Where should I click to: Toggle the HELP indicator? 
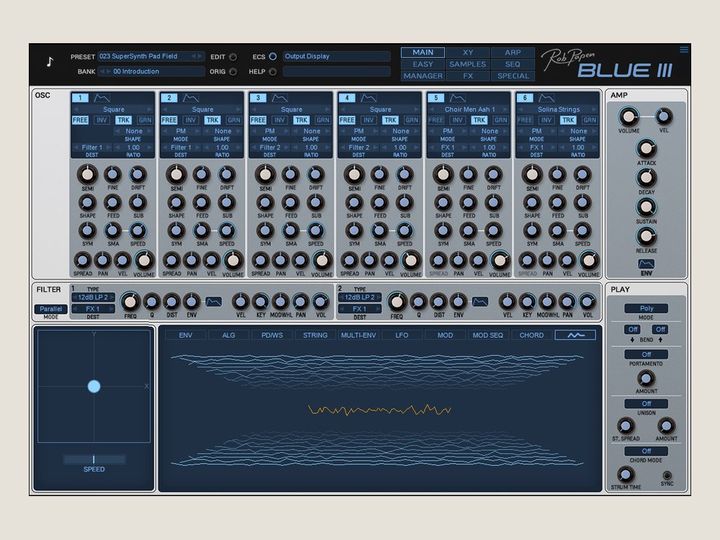273,72
